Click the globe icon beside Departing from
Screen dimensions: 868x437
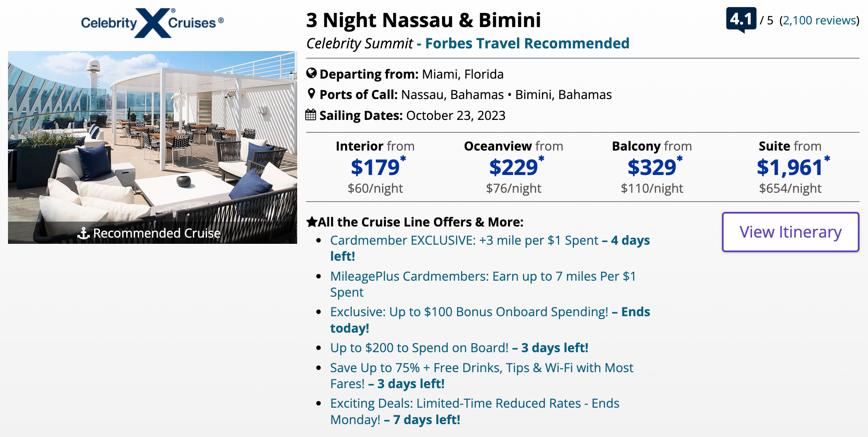[311, 74]
